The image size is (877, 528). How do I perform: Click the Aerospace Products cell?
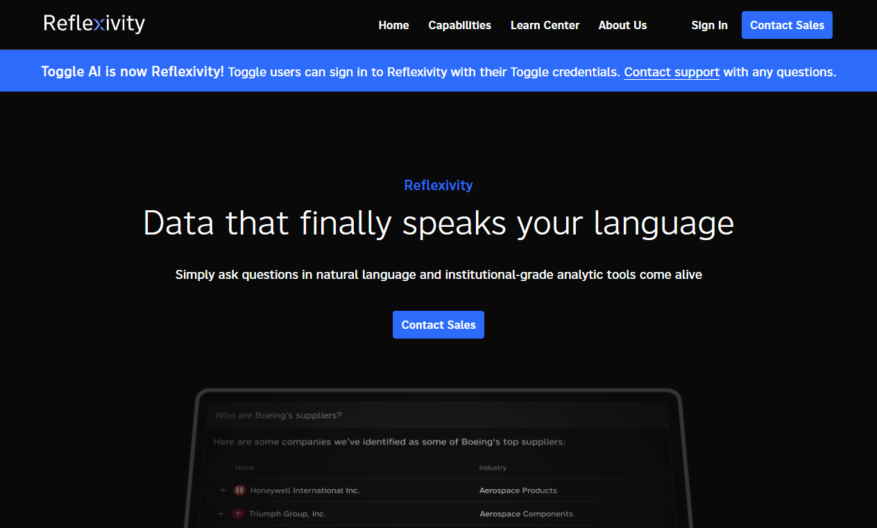pyautogui.click(x=518, y=491)
